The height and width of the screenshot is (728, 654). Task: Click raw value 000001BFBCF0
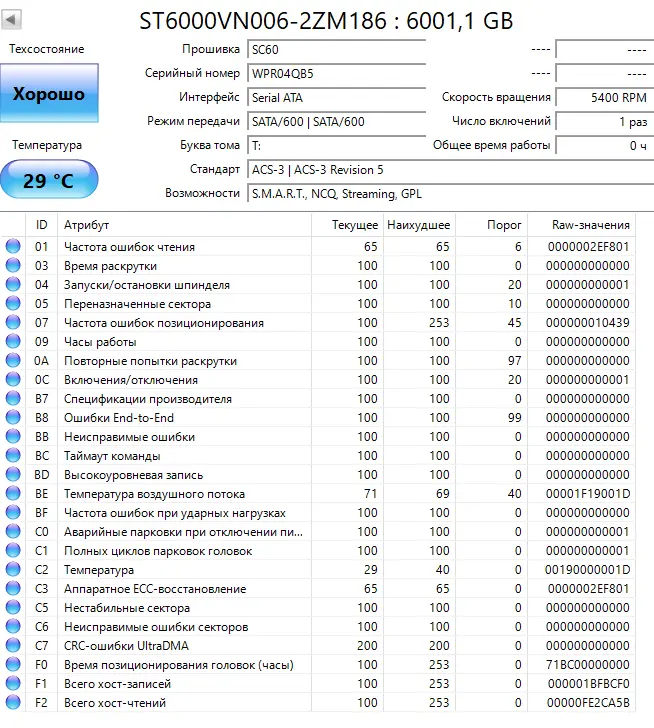[589, 684]
